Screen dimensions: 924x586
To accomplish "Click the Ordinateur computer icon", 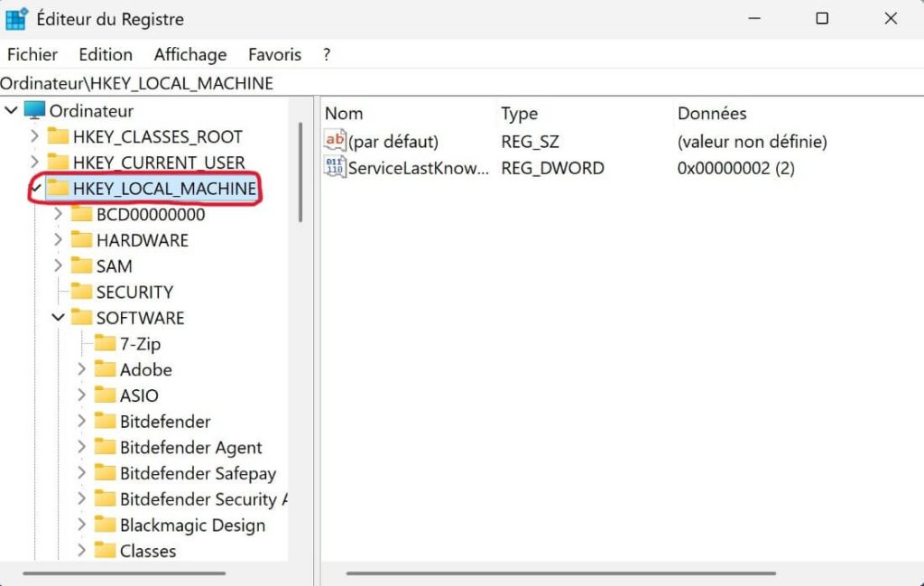I will 34,111.
